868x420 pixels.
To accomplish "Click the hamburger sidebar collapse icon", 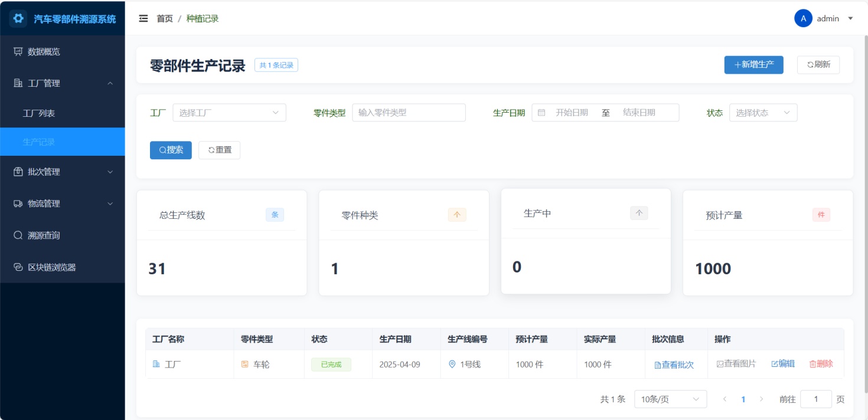I will pos(143,18).
